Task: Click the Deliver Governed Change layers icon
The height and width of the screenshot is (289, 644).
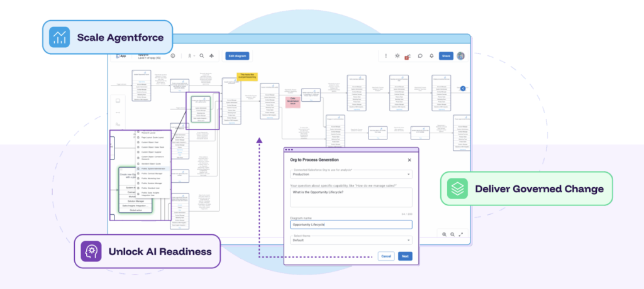Action: point(457,188)
